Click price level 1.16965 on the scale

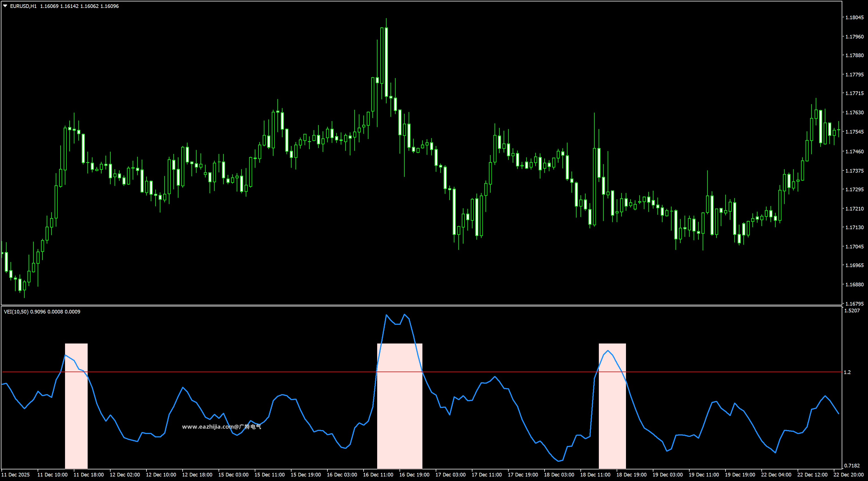coord(854,265)
